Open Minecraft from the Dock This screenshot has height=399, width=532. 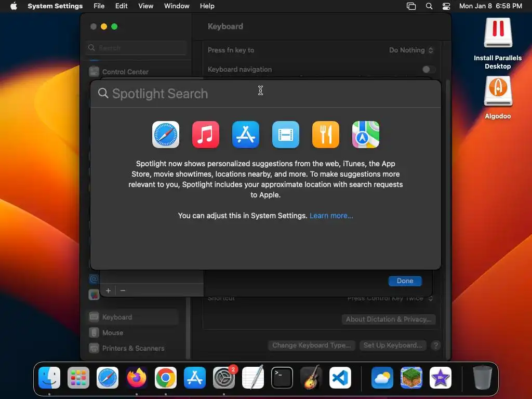tap(411, 378)
